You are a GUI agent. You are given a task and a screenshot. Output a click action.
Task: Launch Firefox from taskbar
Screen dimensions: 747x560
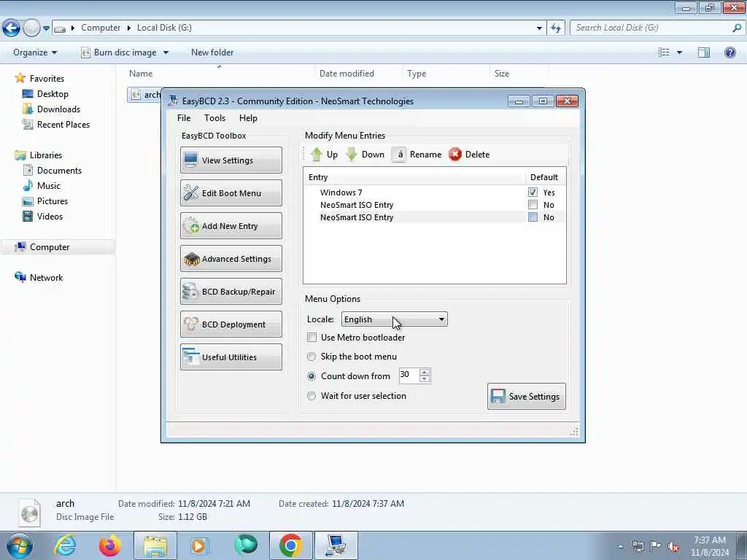click(x=109, y=545)
